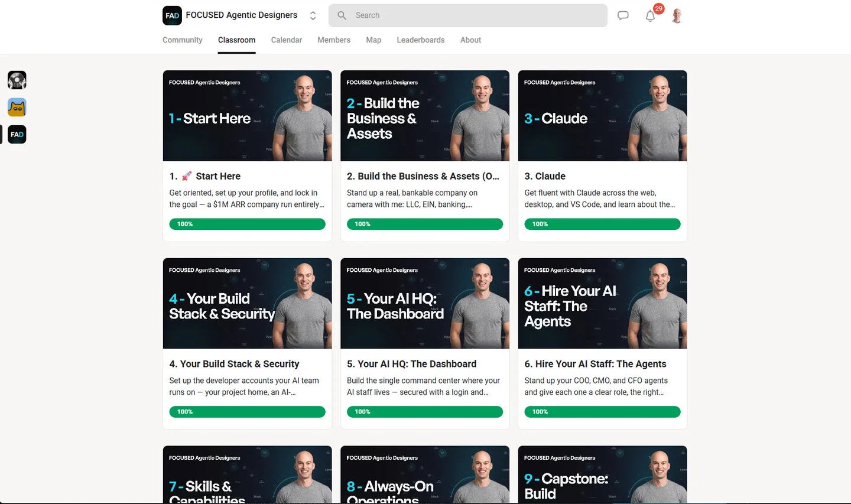The image size is (851, 504).
Task: Click the FOCUSED Agentic Designers group name in header
Action: tap(242, 15)
